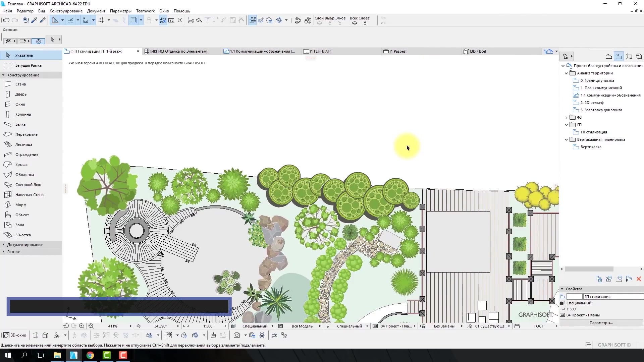Select the Ограждение fence tool
Screen dimensions: 644x362
(26, 154)
